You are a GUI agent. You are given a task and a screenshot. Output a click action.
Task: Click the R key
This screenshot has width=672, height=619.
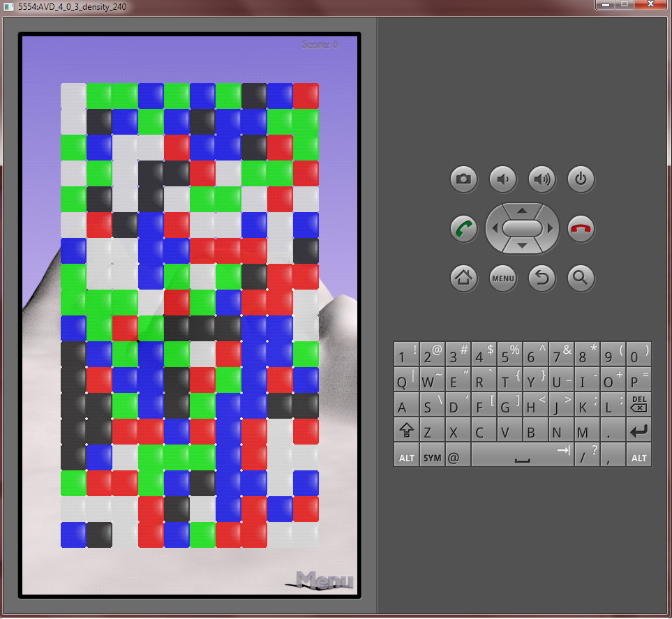(x=484, y=379)
